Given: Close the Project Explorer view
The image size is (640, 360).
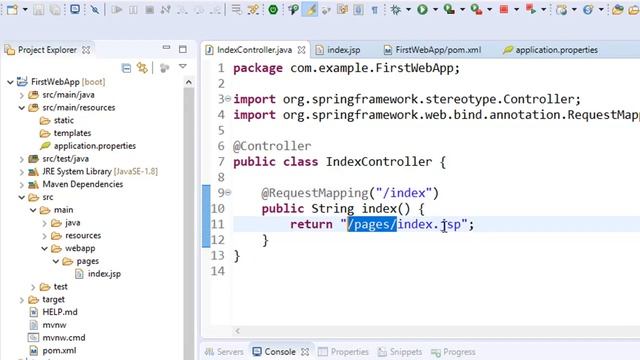Looking at the screenshot, I should click(x=86, y=50).
